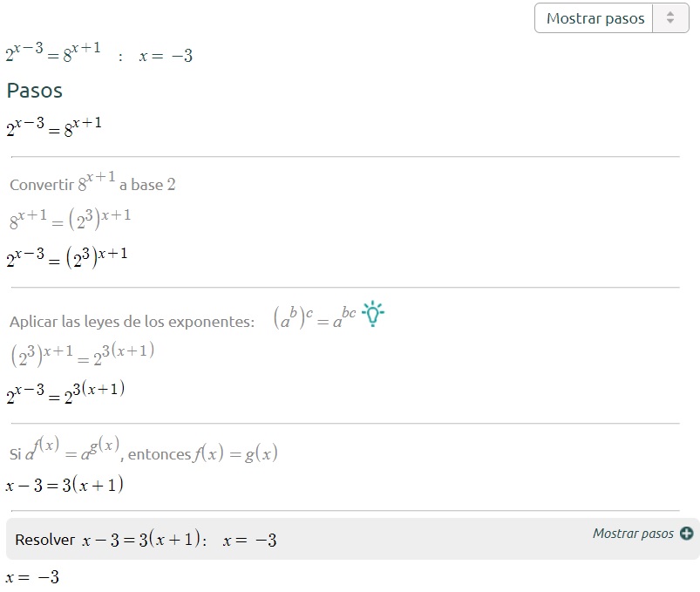The height and width of the screenshot is (592, 700).
Task: Click the equation 2^(x−3) = 2^(3(x+1))
Action: pyautogui.click(x=65, y=392)
